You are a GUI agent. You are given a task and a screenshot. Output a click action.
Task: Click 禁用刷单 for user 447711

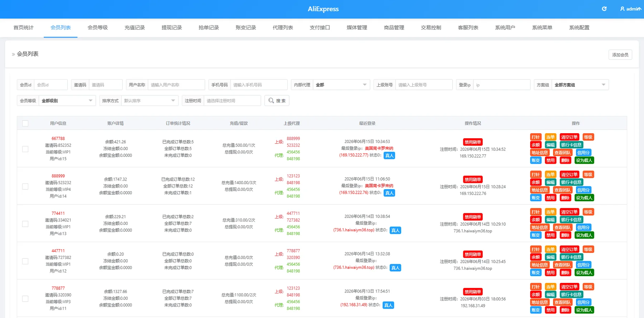pyautogui.click(x=473, y=254)
